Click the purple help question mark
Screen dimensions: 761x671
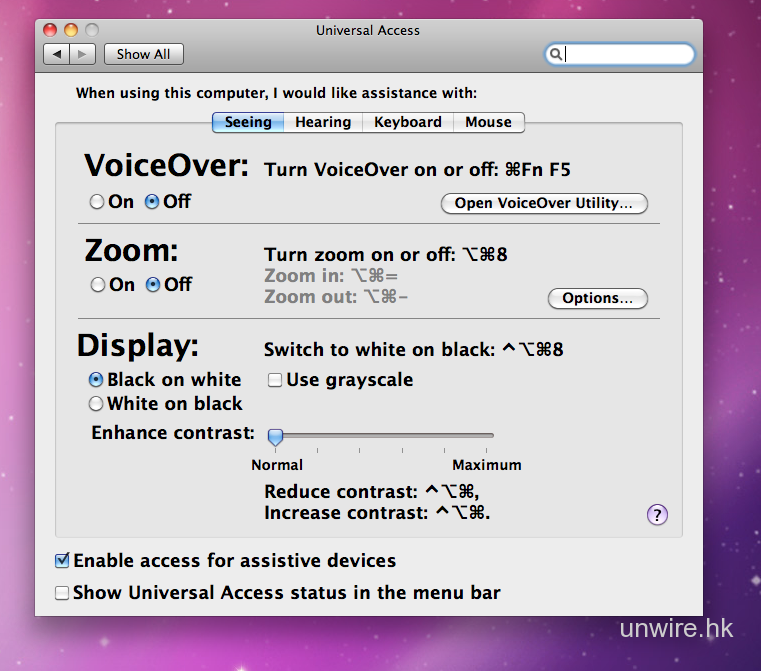click(657, 515)
